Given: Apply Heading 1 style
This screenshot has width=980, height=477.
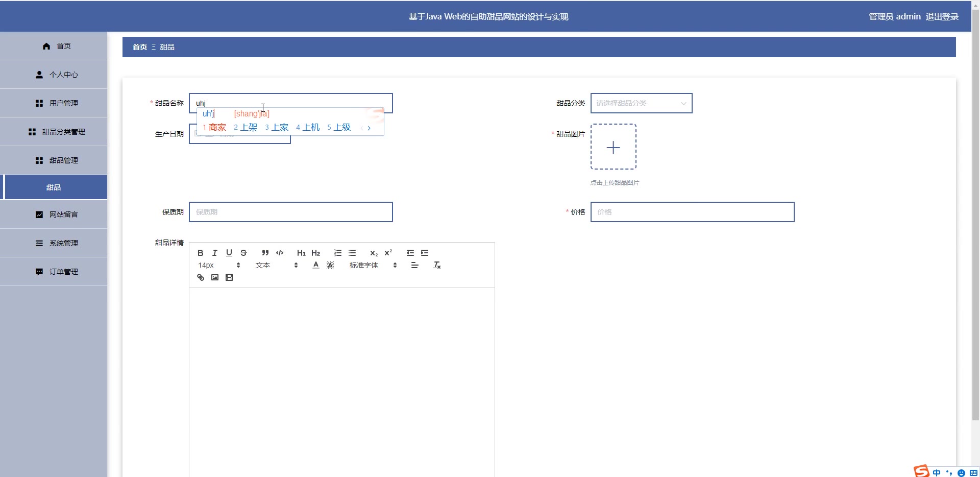Looking at the screenshot, I should point(301,253).
